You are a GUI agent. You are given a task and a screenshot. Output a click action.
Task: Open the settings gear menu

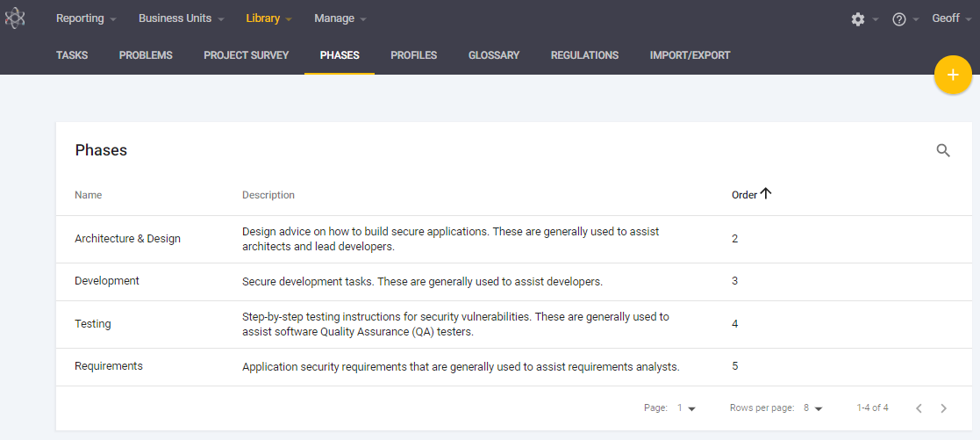858,19
